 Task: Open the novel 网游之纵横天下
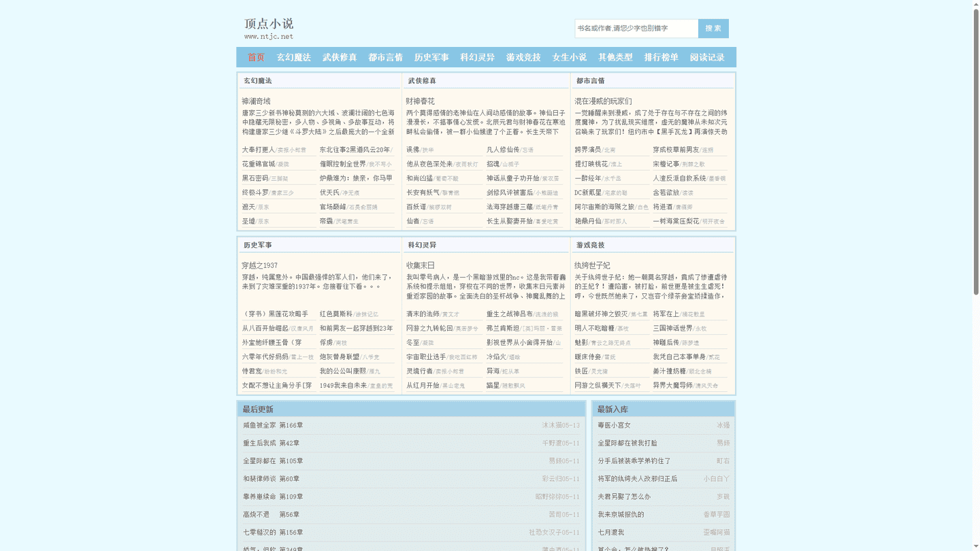pyautogui.click(x=598, y=385)
